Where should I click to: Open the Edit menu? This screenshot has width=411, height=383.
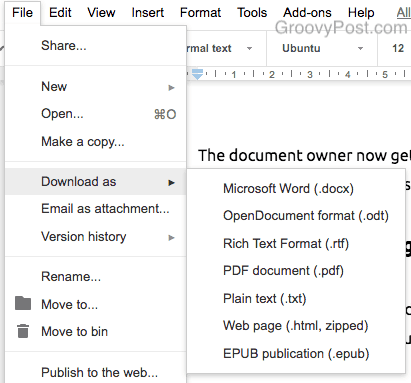point(60,13)
